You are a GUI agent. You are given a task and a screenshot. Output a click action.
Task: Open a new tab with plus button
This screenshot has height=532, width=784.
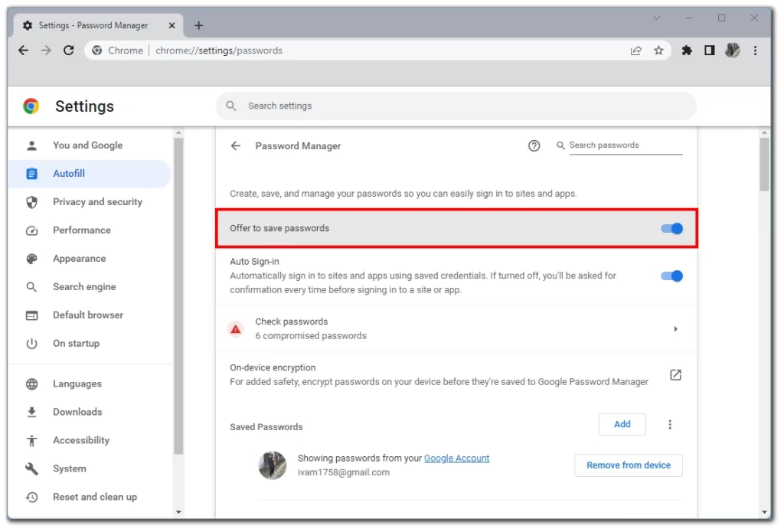(x=198, y=25)
